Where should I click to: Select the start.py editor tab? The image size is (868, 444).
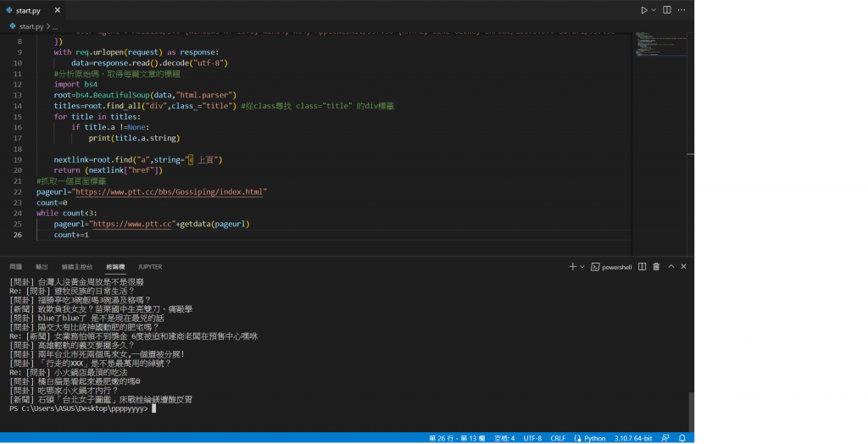pyautogui.click(x=33, y=10)
